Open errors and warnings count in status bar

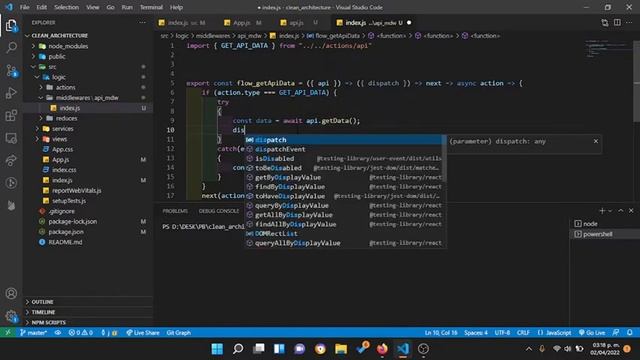(x=80, y=333)
